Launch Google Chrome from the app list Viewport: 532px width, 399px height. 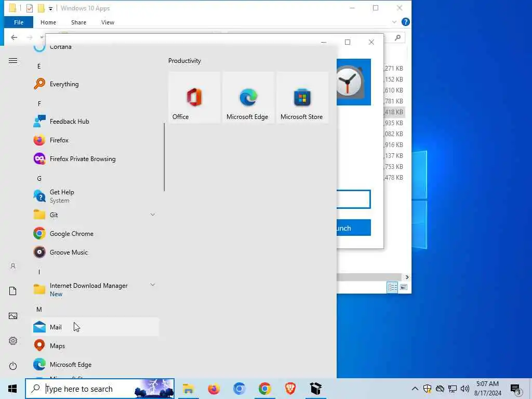(x=95, y=233)
